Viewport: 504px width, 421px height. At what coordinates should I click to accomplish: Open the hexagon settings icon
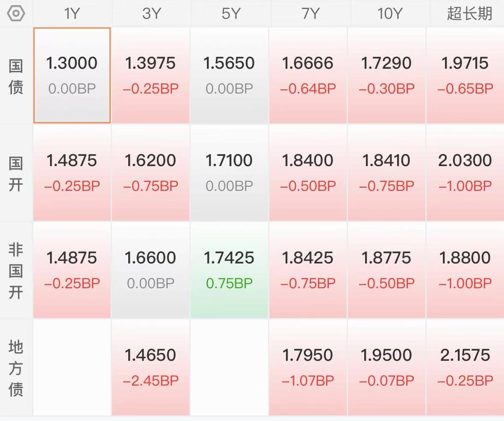(x=16, y=14)
